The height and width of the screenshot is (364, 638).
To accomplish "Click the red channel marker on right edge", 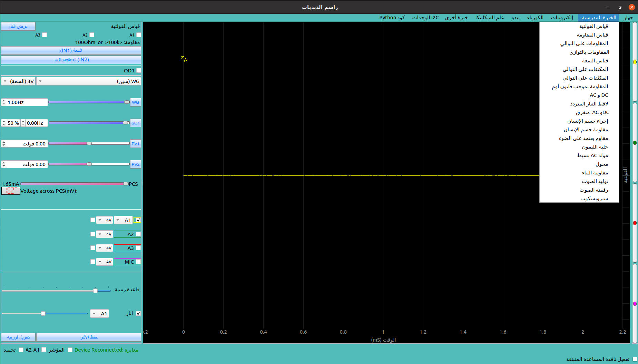I will click(635, 223).
